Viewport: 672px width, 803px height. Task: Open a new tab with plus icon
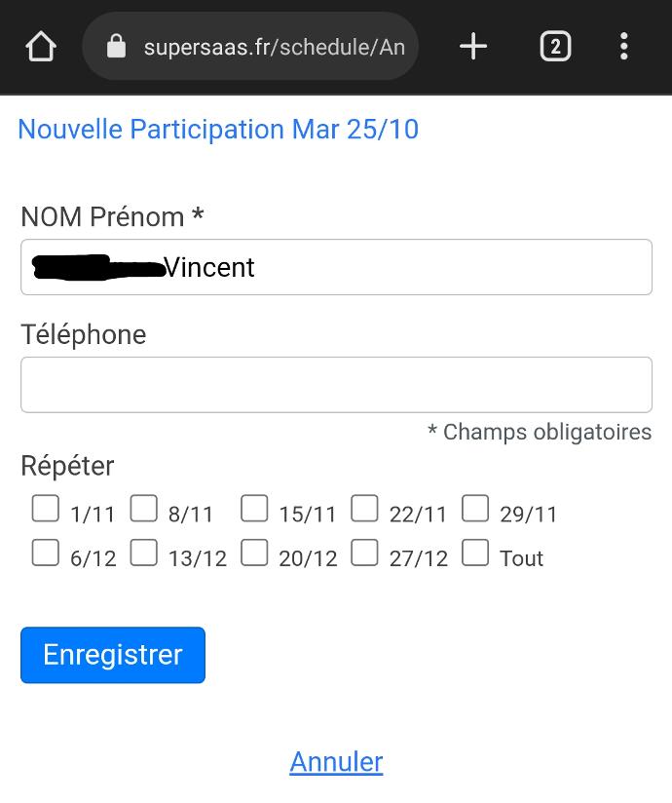(x=473, y=46)
